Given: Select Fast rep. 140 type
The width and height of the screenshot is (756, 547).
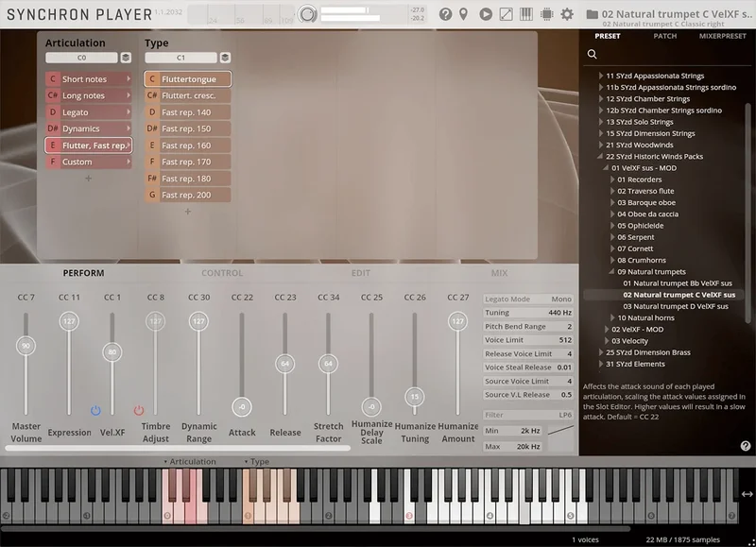Looking at the screenshot, I should [x=187, y=112].
